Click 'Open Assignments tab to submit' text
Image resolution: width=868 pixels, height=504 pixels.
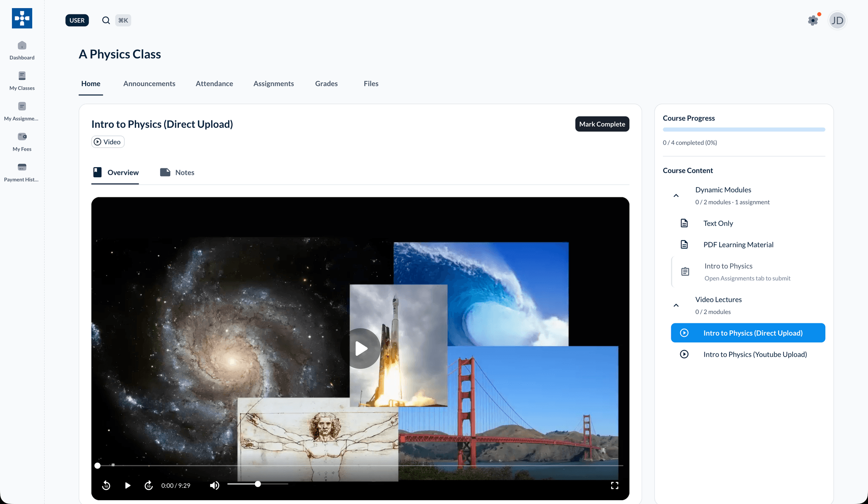[747, 278]
